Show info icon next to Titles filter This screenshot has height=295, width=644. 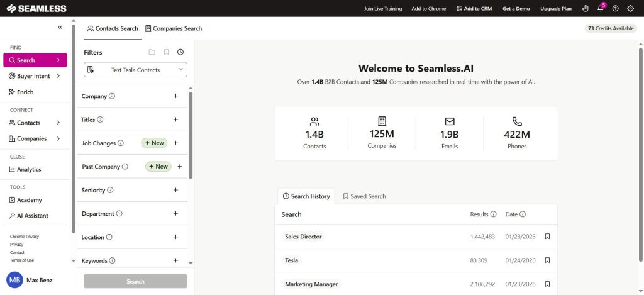(100, 120)
